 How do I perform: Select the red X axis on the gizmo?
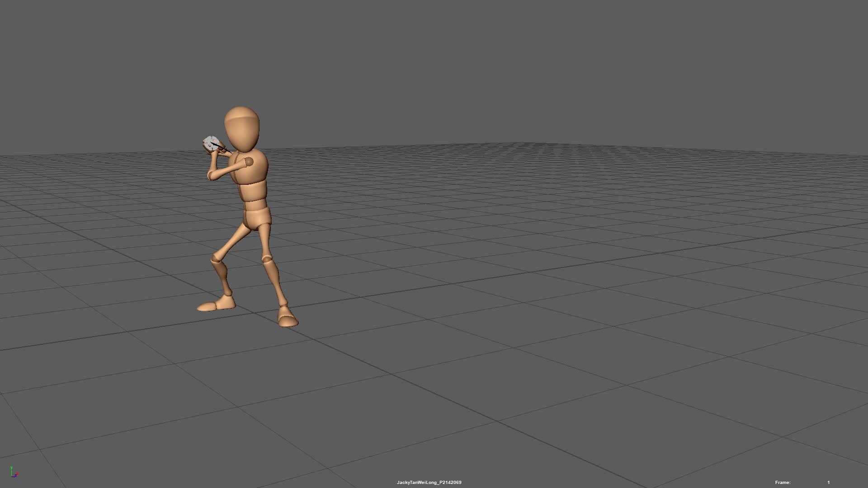coord(17,474)
